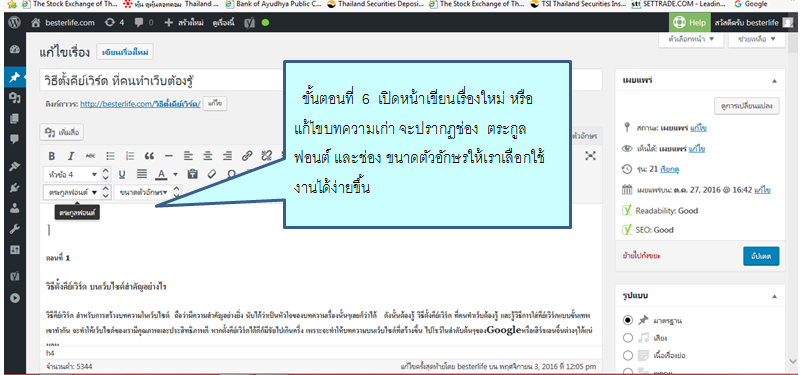Click the add media button
This screenshot has height=375, width=800.
[62, 132]
